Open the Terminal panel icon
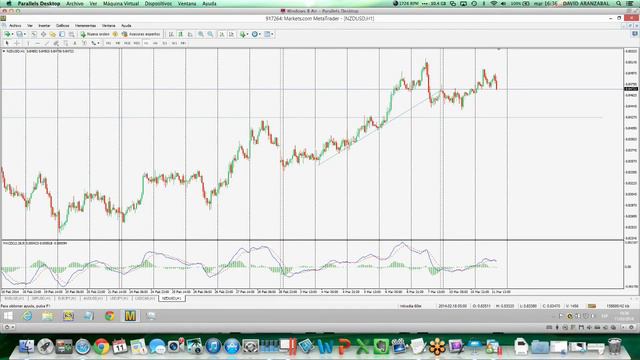 point(62,34)
